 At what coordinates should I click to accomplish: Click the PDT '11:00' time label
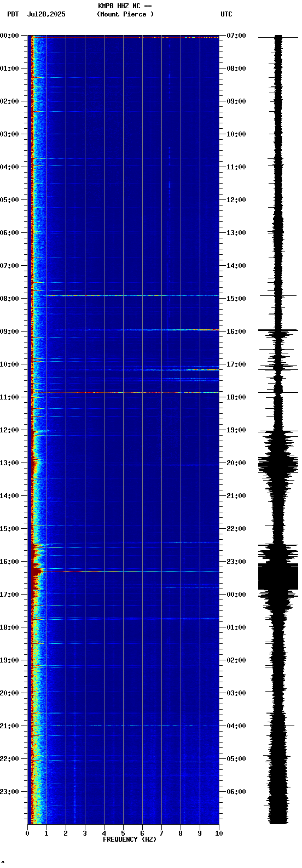point(10,397)
